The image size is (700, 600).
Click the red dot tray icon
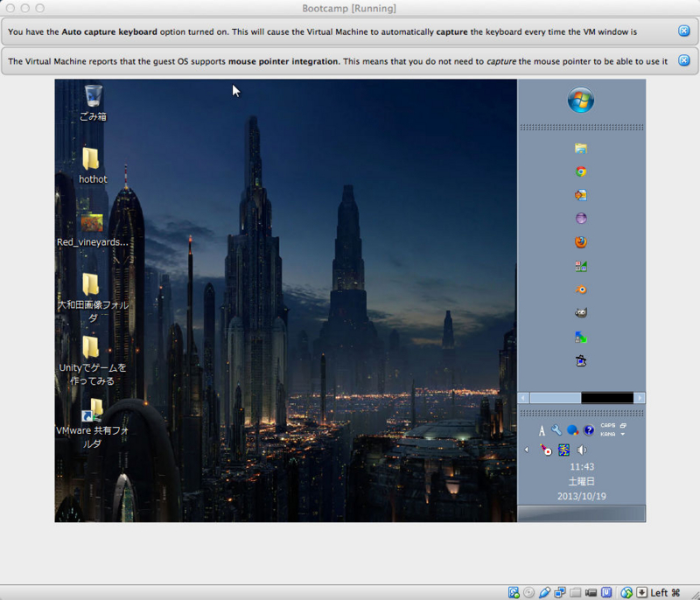point(546,450)
